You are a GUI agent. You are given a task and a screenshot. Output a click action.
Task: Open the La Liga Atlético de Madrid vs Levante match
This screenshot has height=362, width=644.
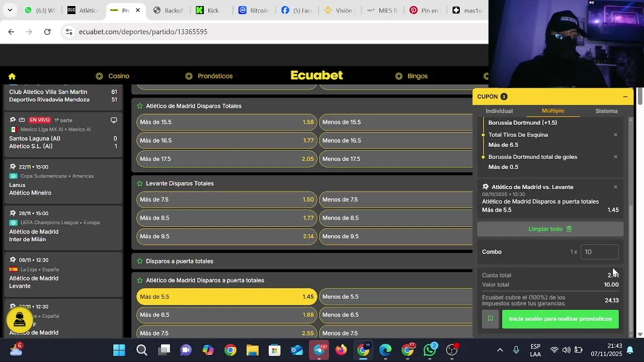click(x=63, y=274)
